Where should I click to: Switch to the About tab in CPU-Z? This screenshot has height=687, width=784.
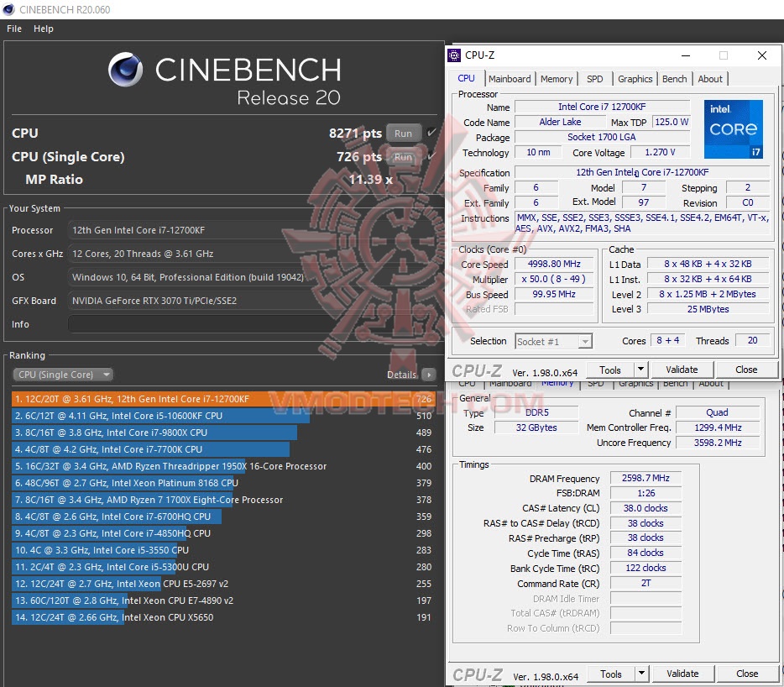(x=710, y=79)
